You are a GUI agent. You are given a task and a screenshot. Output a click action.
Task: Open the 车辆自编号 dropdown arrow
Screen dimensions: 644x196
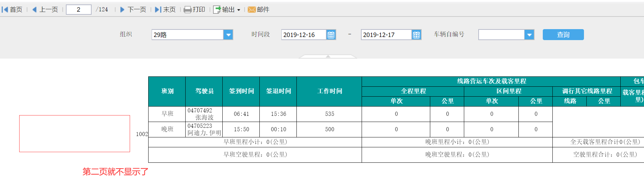coord(529,35)
